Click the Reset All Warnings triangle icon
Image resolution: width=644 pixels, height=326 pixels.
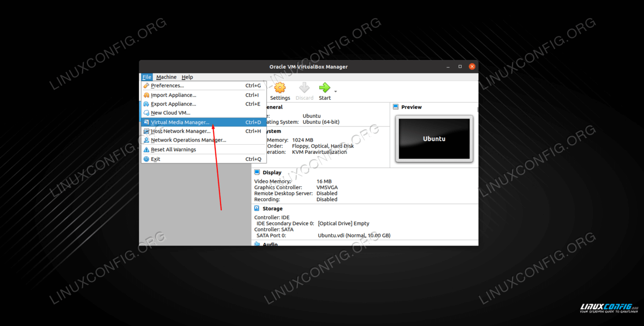(x=146, y=150)
